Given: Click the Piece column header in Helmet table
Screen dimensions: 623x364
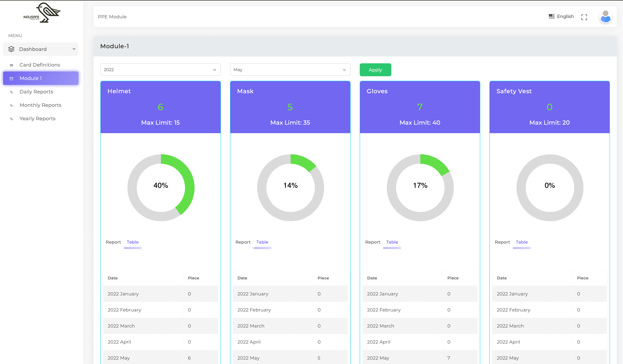Looking at the screenshot, I should pos(193,278).
